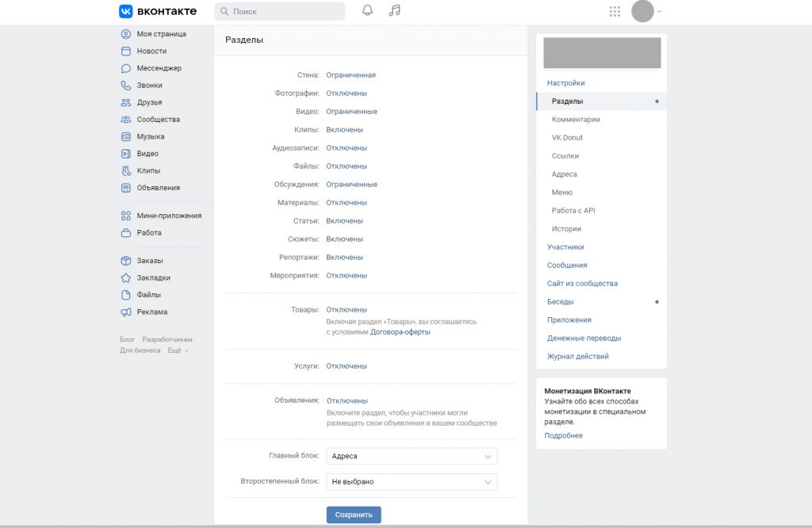Open the VK services grid icon
This screenshot has height=528, width=812.
[x=615, y=11]
